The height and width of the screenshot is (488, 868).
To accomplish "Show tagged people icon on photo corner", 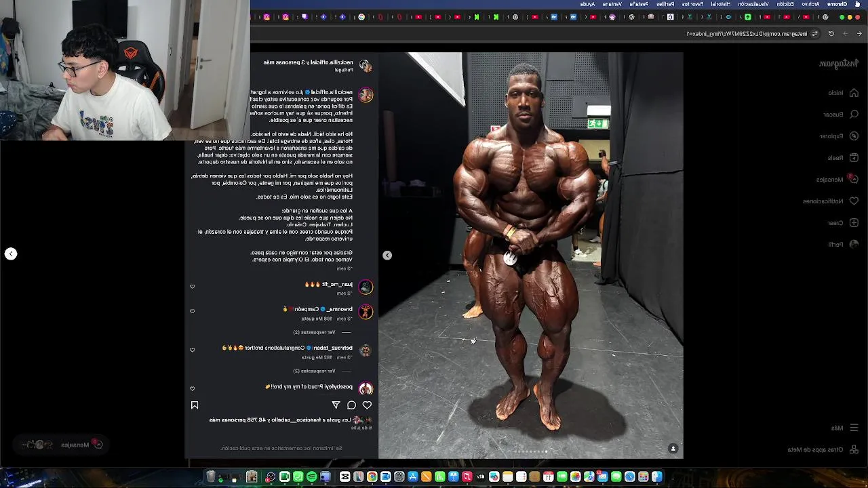I will (x=673, y=449).
